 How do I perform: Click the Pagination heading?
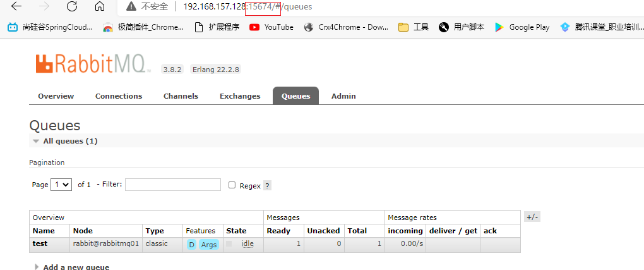tap(47, 163)
